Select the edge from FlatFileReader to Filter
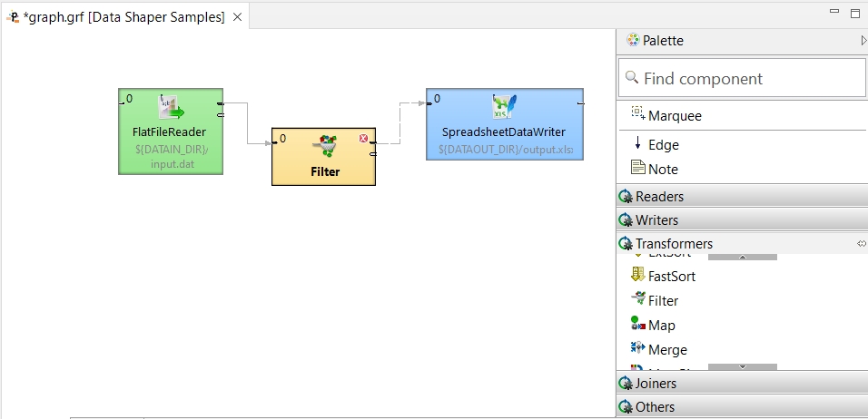Screen dimensions: 868x419 click(248, 122)
